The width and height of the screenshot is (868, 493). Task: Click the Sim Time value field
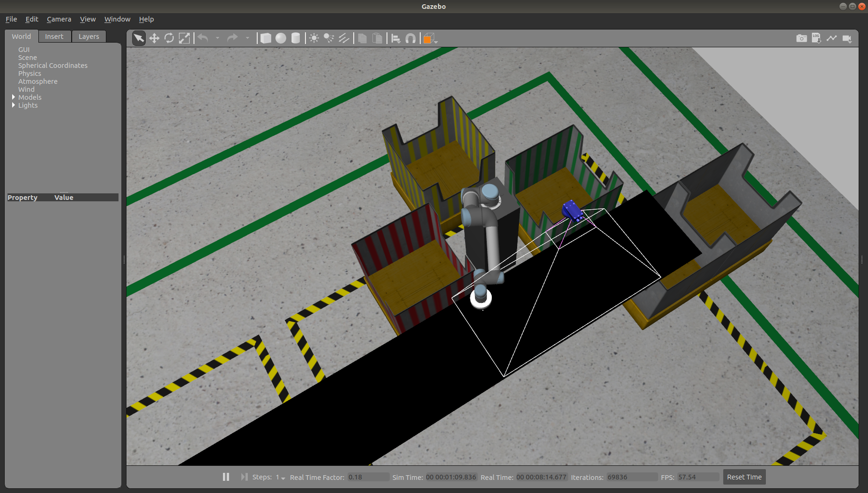451,477
